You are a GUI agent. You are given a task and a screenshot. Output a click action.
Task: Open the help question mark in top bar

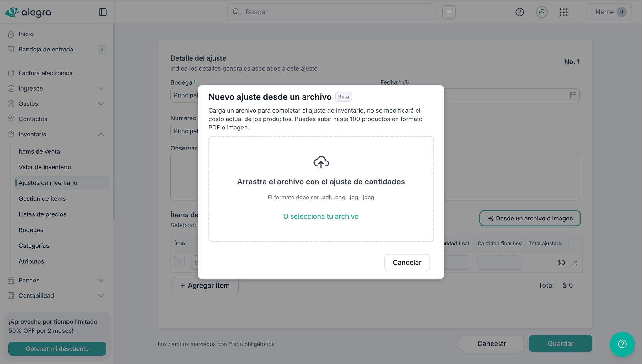[519, 12]
